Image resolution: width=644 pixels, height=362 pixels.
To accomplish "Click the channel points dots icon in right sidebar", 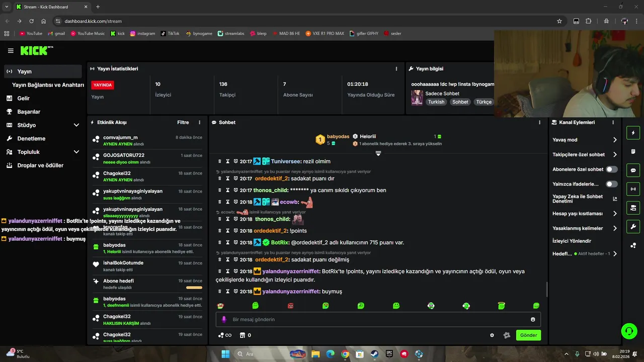I will (633, 245).
